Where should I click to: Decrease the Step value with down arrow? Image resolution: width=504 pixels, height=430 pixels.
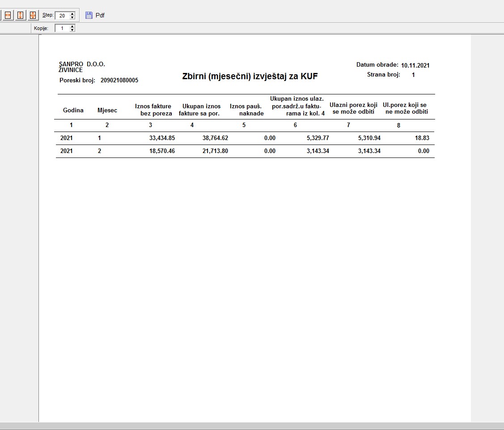72,17
